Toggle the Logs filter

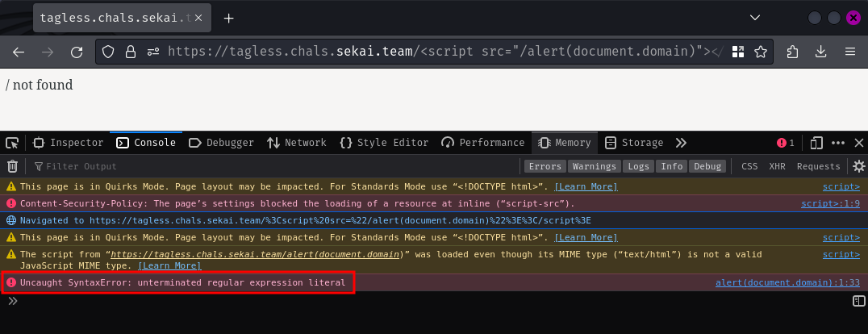pos(638,166)
